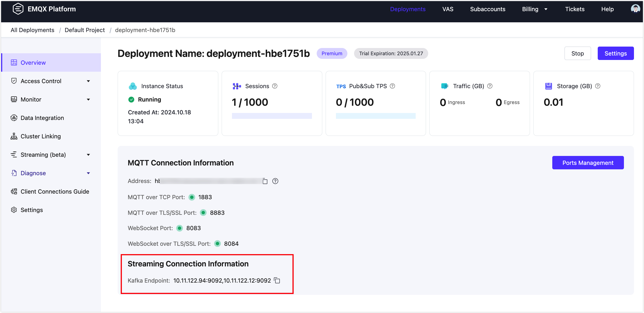
Task: Click the Traffic card icon
Action: coord(445,86)
